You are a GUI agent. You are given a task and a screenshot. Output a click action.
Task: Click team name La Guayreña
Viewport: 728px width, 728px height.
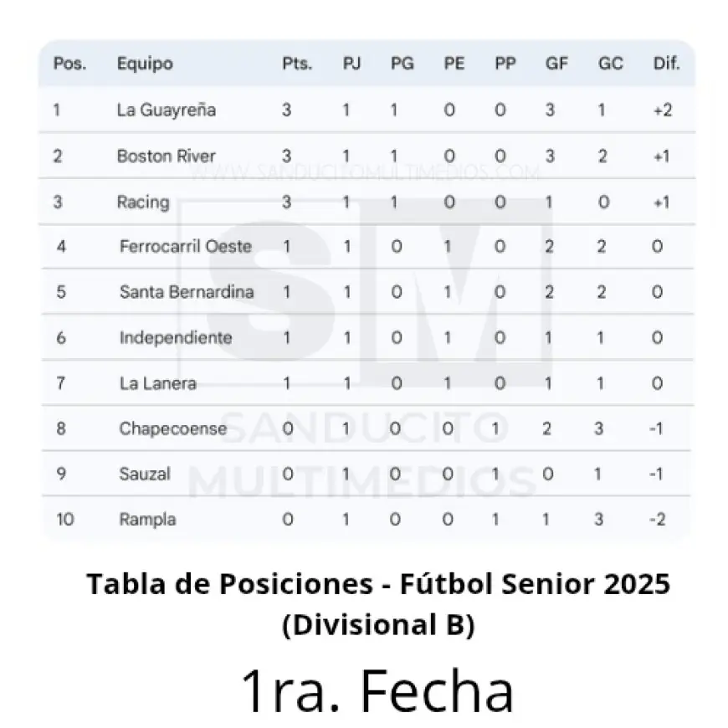(x=167, y=110)
